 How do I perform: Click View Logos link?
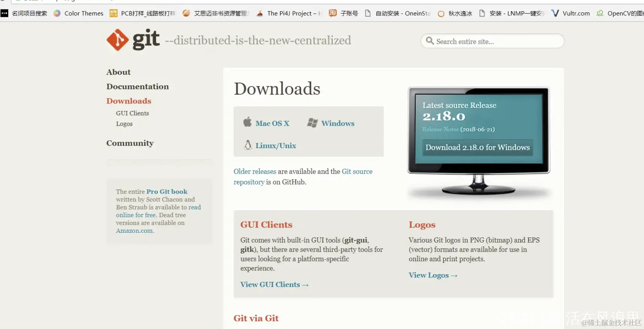point(433,275)
